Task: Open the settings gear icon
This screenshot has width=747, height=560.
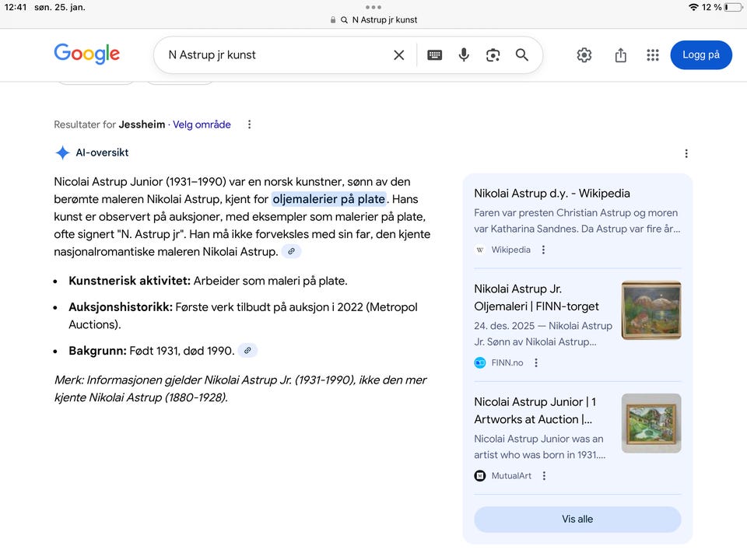Action: 584,55
